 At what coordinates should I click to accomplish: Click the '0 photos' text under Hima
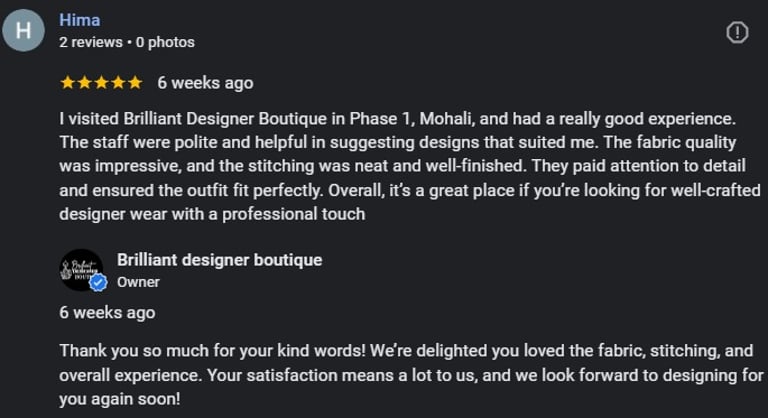(x=165, y=42)
